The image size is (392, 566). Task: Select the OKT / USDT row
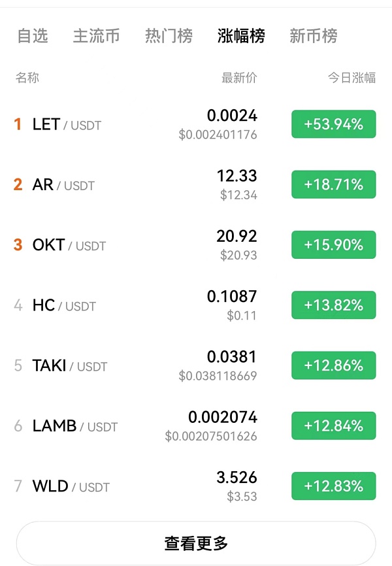[69, 245]
